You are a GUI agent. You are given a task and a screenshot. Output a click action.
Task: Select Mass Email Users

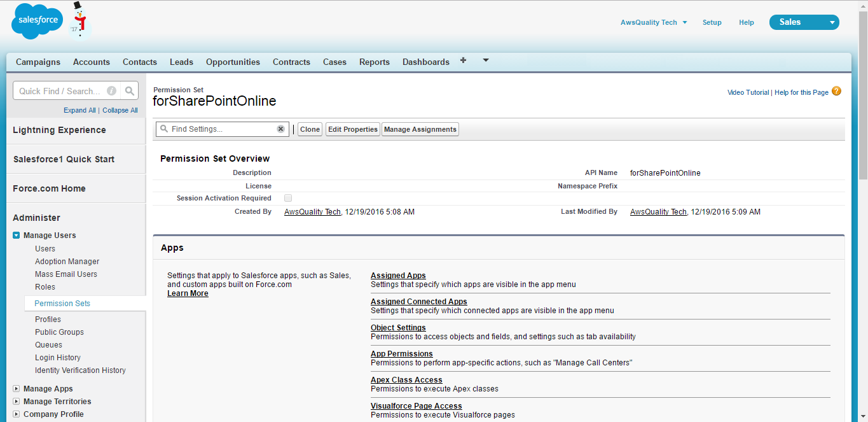pyautogui.click(x=66, y=274)
